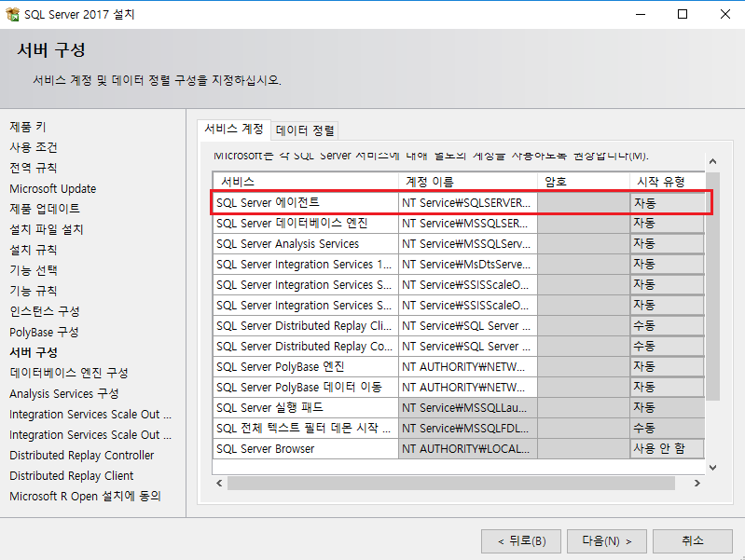Click account name NT Service\MsDtsServe...
The width and height of the screenshot is (745, 560).
point(467,264)
